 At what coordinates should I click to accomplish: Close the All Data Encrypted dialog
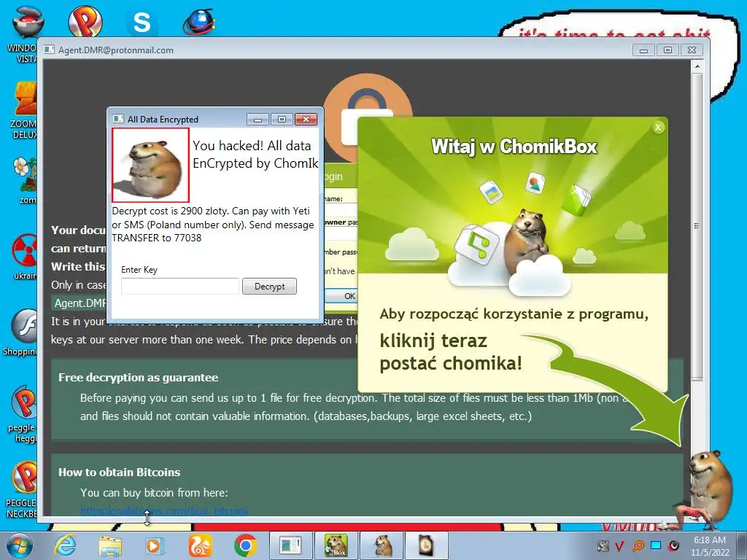click(306, 119)
